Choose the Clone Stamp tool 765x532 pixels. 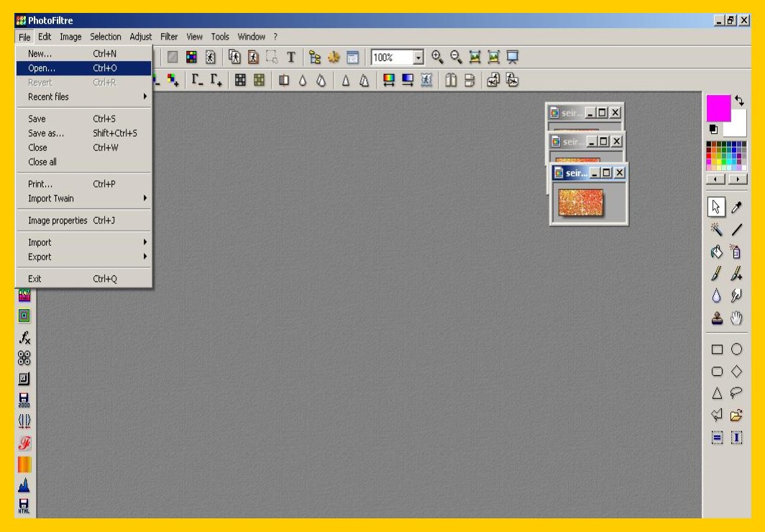point(717,318)
